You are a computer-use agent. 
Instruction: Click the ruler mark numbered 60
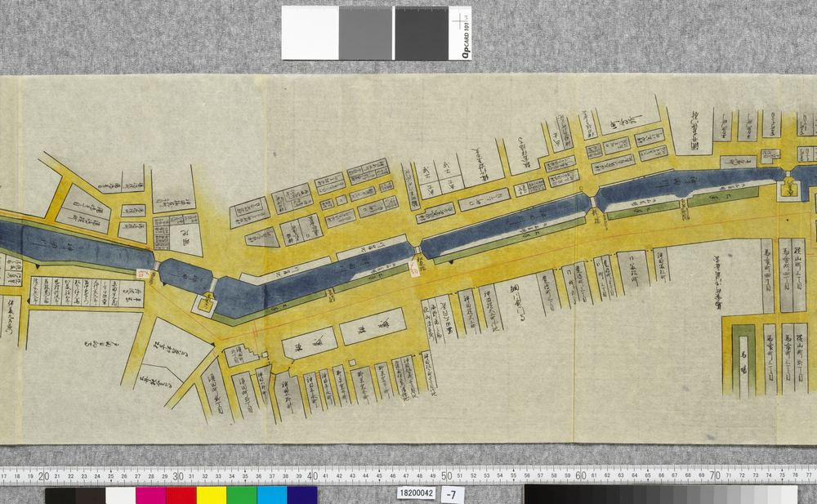[x=581, y=476]
